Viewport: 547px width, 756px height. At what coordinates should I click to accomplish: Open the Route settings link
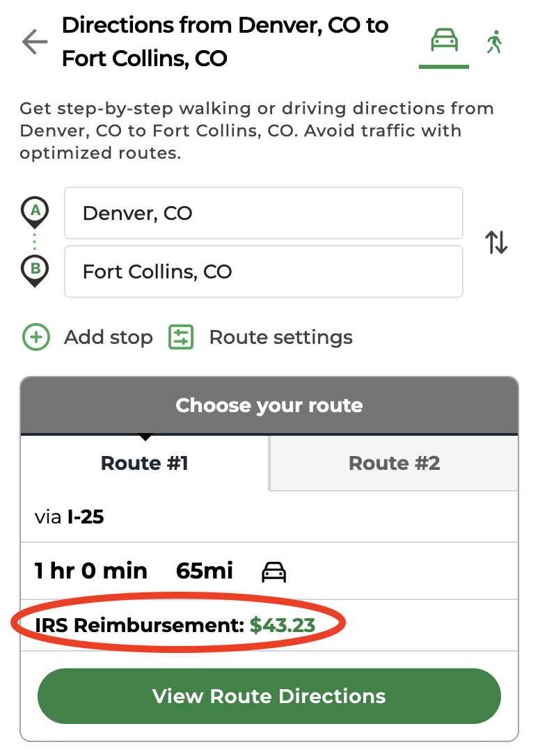[x=280, y=338]
